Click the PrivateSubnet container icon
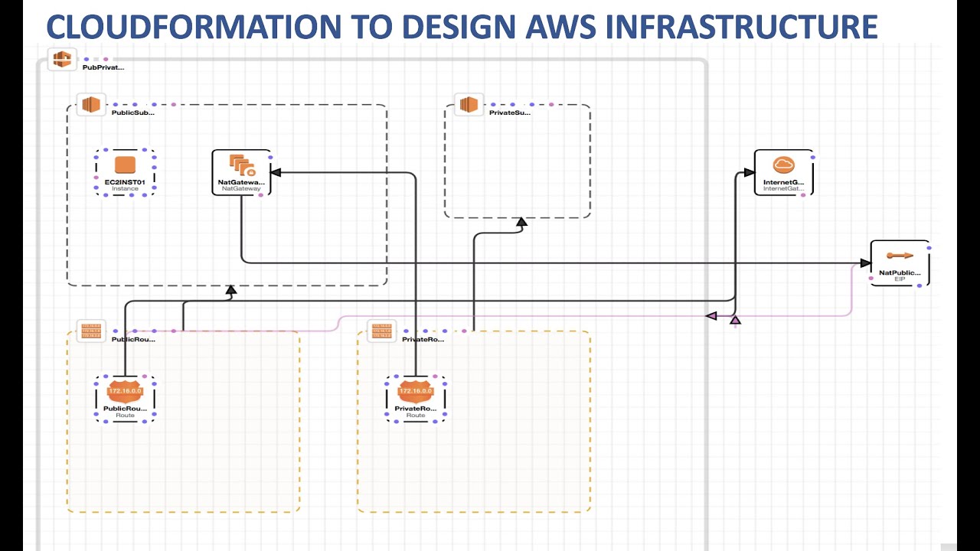The height and width of the screenshot is (551, 980). [x=469, y=105]
